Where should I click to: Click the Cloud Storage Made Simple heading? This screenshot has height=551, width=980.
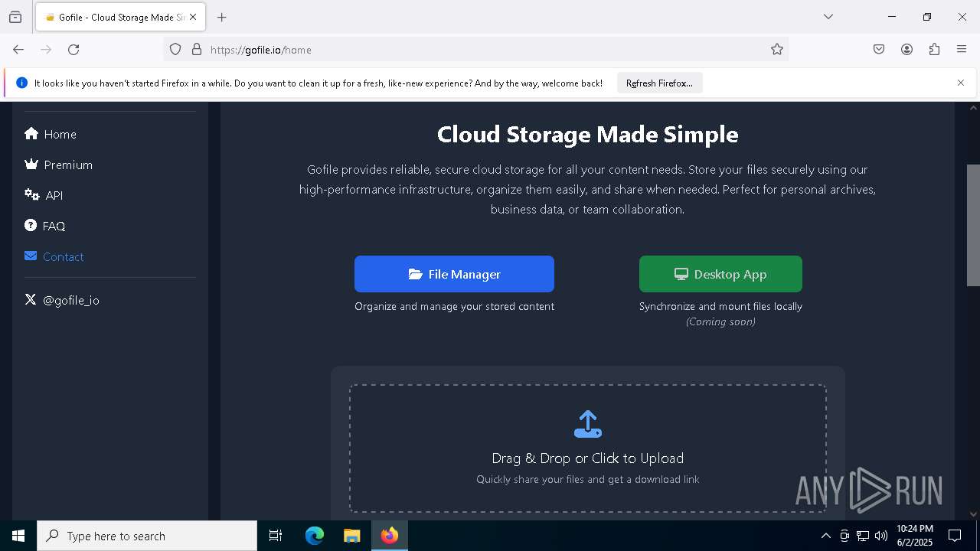tap(588, 134)
